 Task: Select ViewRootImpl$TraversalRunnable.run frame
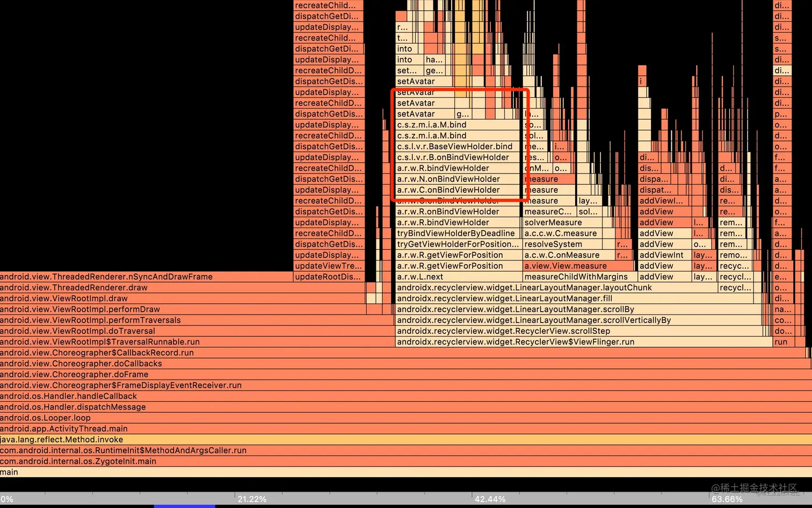tap(197, 342)
